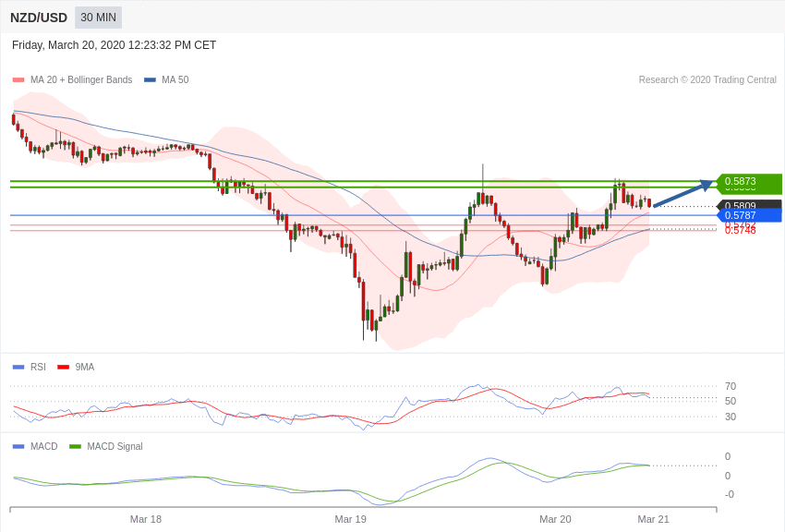Screen dimensions: 785x532
Task: Open the 30 MIN timeframe selector
Action: click(x=98, y=18)
